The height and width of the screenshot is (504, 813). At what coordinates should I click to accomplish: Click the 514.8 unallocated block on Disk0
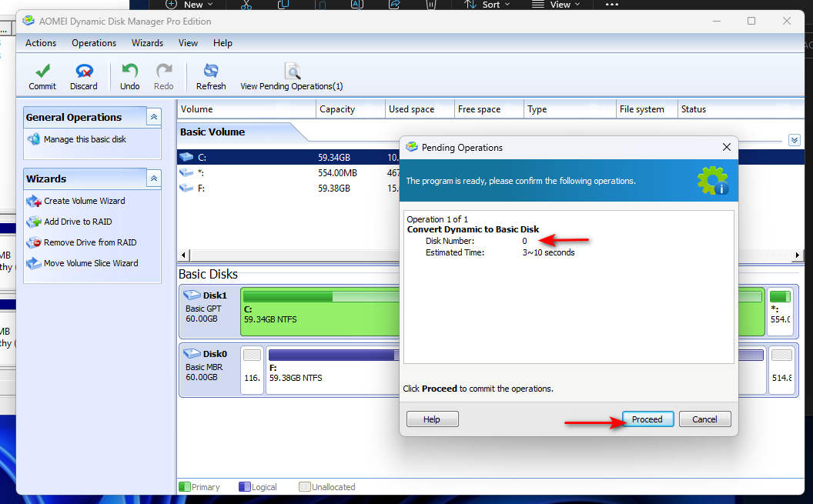click(781, 370)
